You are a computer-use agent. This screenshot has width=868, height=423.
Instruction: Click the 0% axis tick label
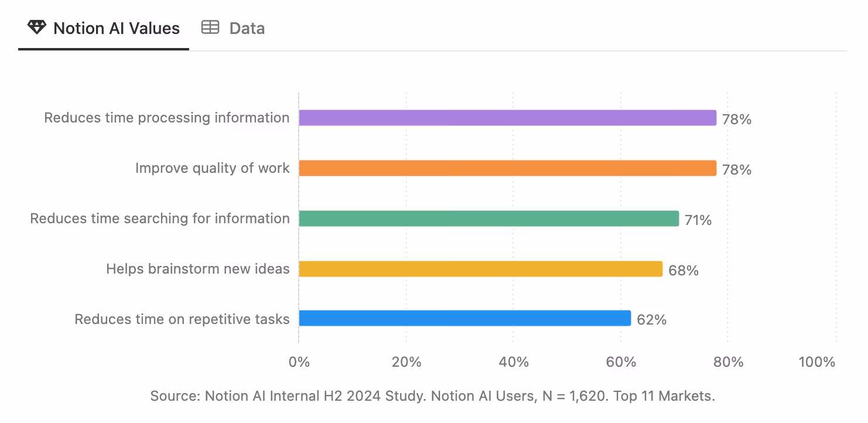pyautogui.click(x=299, y=362)
